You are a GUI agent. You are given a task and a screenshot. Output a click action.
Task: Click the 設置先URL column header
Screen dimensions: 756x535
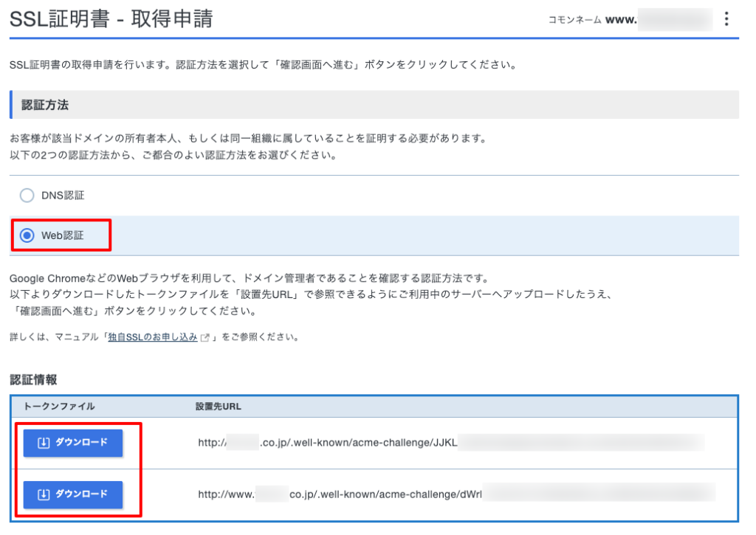218,407
